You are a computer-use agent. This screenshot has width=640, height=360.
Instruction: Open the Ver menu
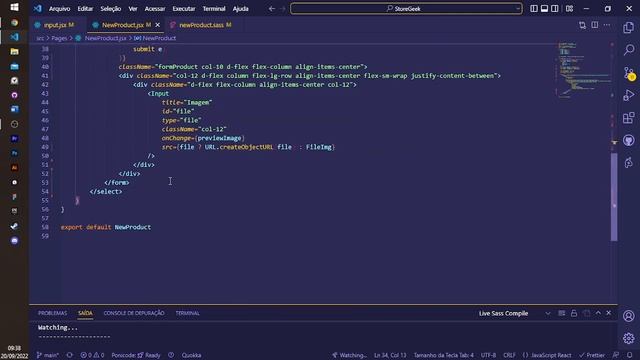(133, 9)
